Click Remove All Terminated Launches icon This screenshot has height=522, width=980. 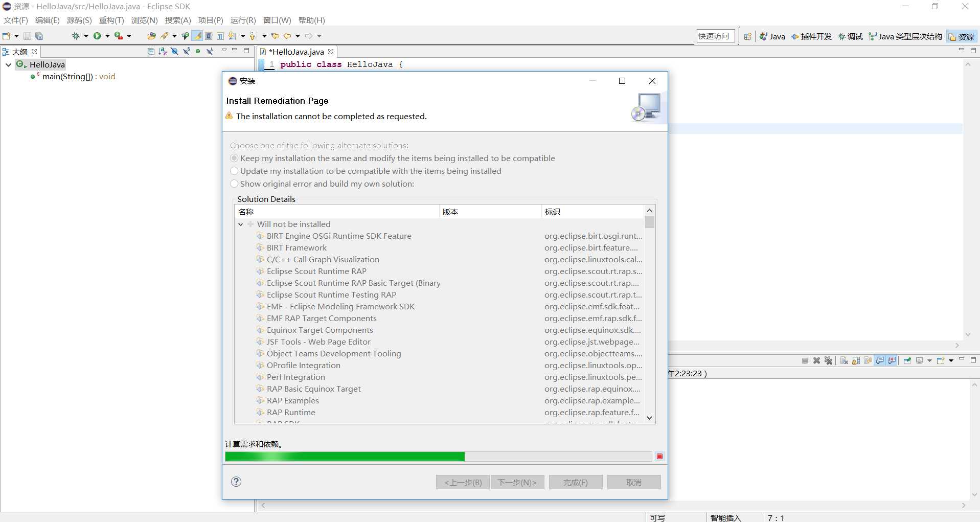829,360
